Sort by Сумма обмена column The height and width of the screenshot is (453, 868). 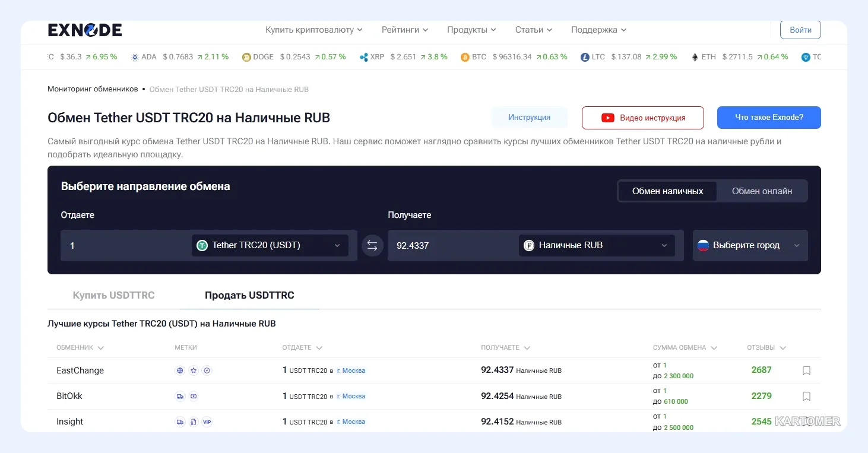(x=685, y=348)
